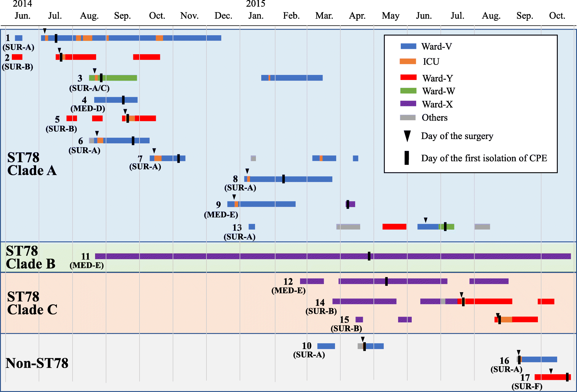Click patient label '17 (SUR-F)'

pos(527,382)
